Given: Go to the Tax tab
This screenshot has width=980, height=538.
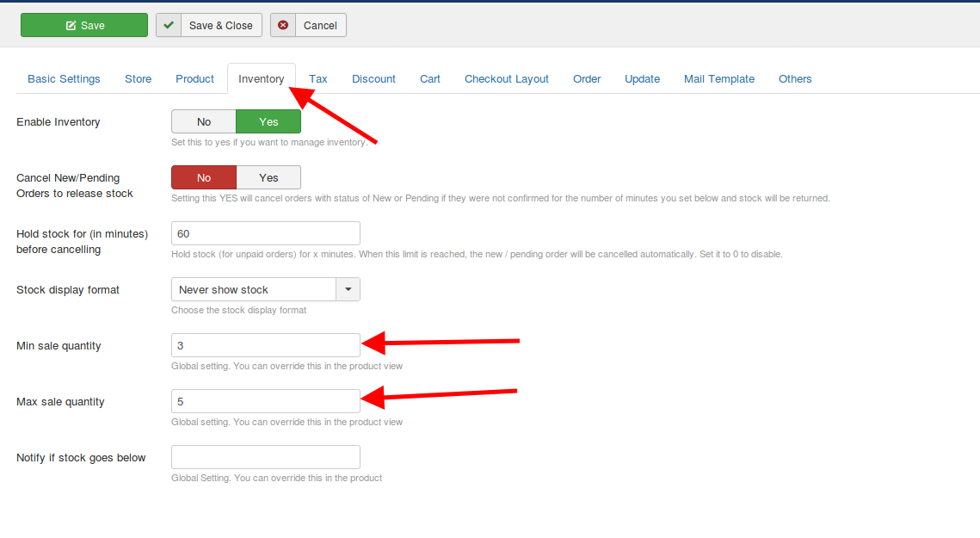Looking at the screenshot, I should [x=318, y=79].
